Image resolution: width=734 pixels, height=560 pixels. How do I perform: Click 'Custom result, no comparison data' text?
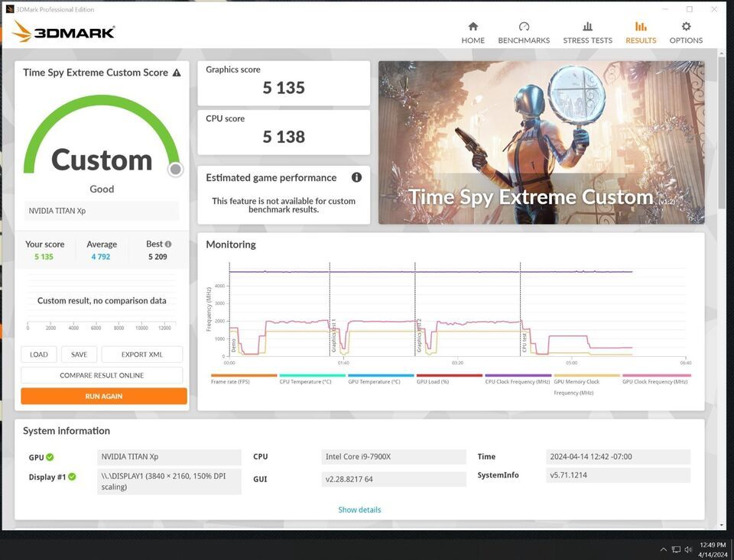[x=102, y=301]
